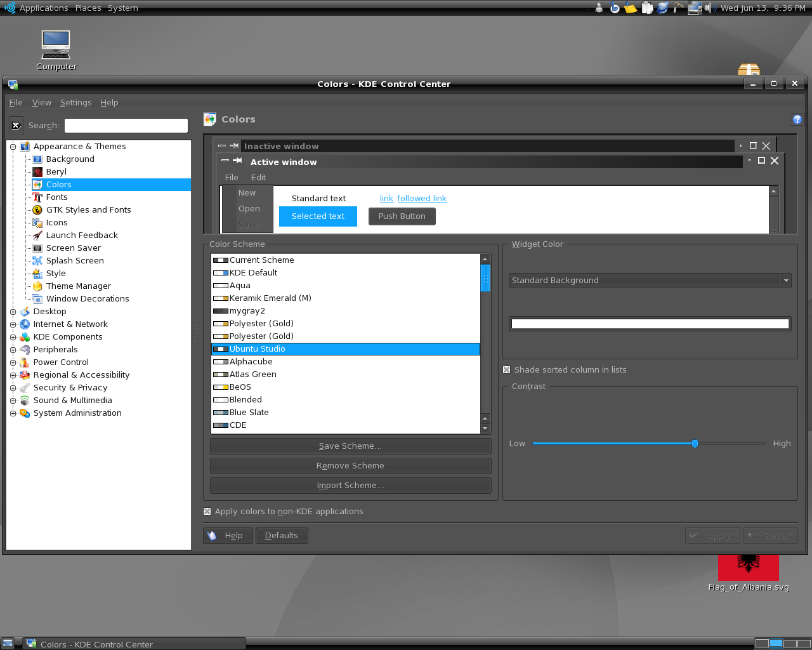Click the Icons entry icon
The width and height of the screenshot is (812, 650).
[x=37, y=223]
